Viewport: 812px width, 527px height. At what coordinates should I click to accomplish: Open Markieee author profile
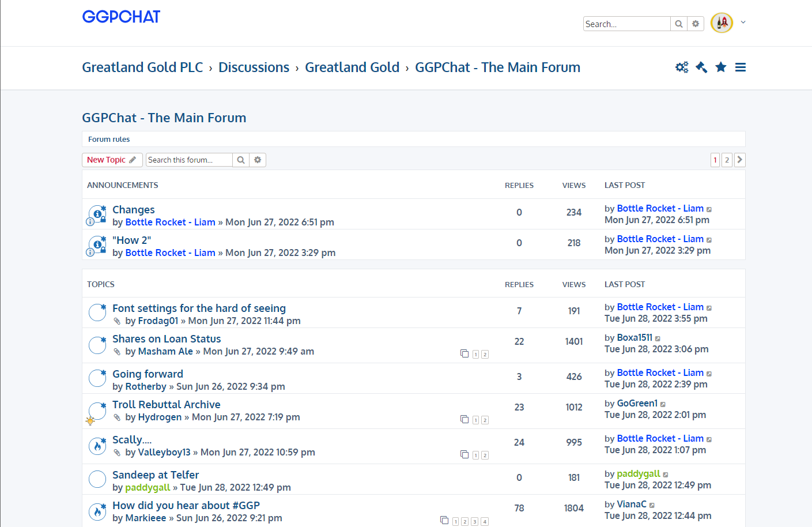tap(146, 518)
